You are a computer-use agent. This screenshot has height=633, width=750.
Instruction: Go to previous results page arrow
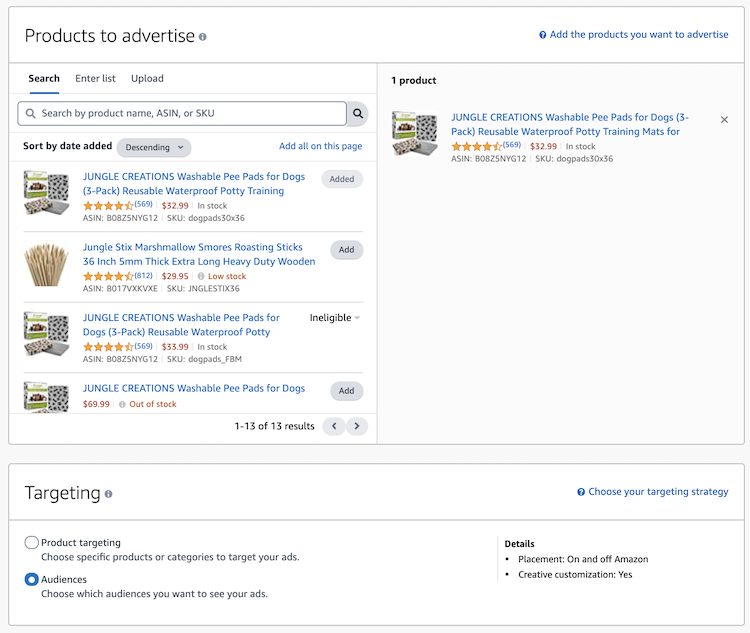[x=334, y=426]
